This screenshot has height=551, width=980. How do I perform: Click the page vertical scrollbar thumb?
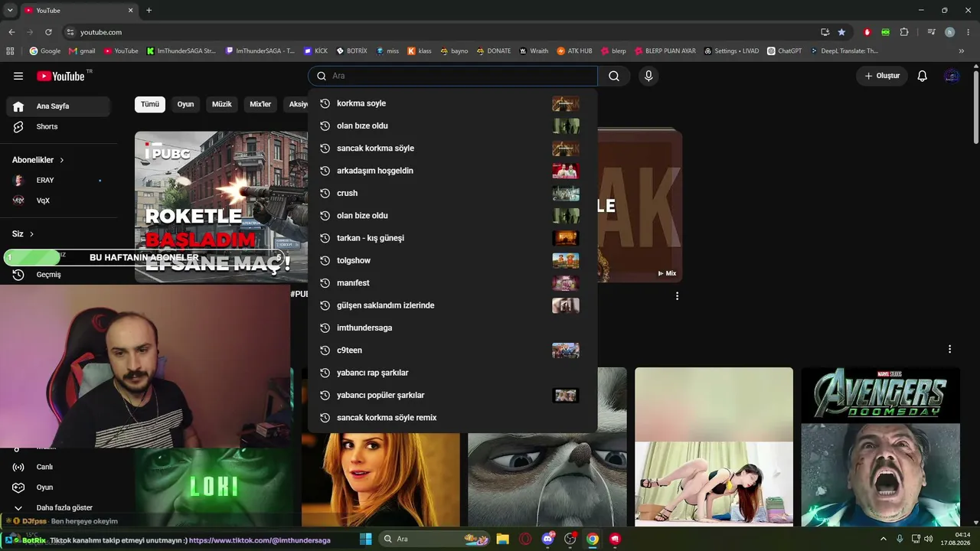[975, 106]
